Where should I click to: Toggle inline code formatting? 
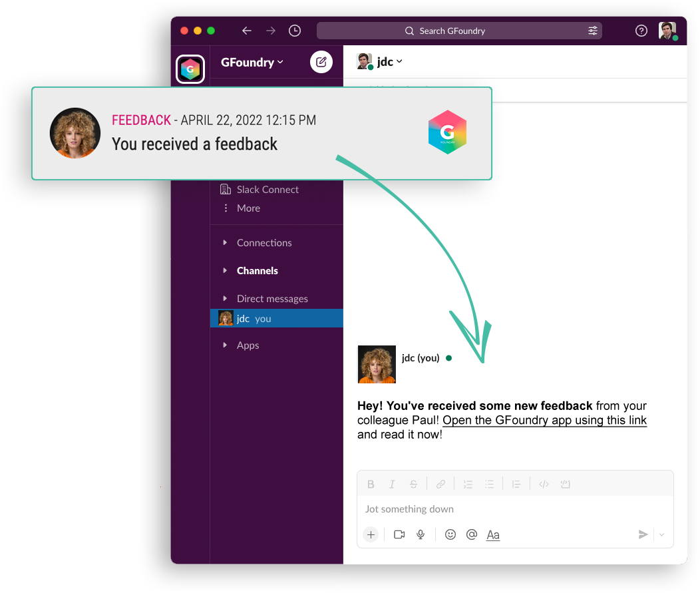544,484
